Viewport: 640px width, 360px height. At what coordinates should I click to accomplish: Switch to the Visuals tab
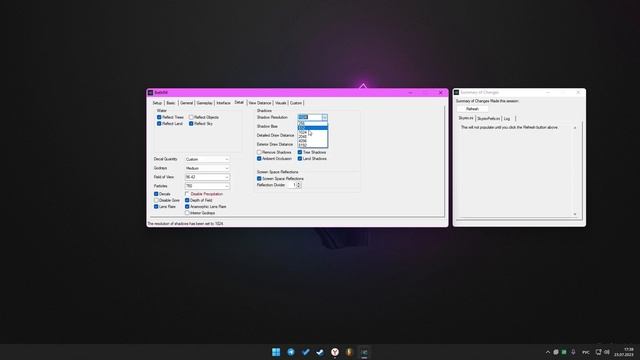tap(280, 103)
